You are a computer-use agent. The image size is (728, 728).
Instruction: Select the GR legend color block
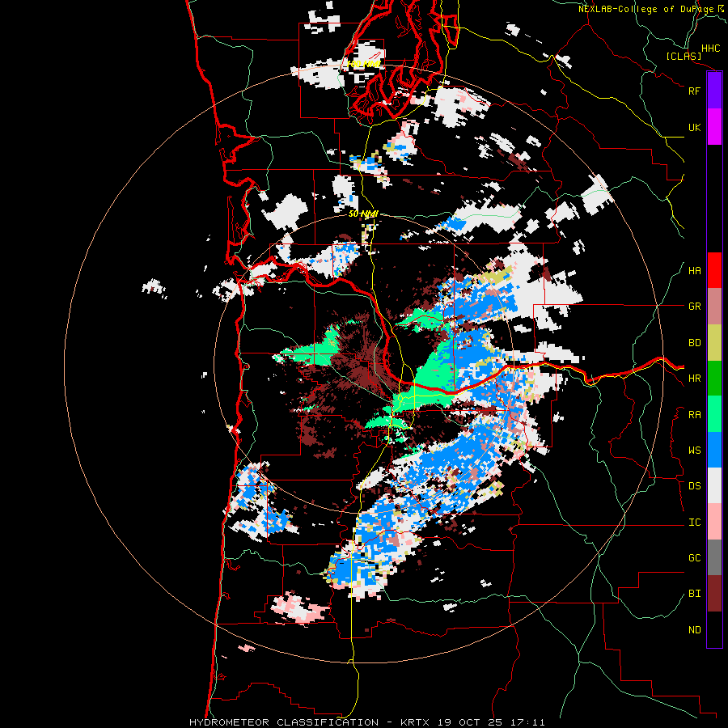pyautogui.click(x=714, y=307)
